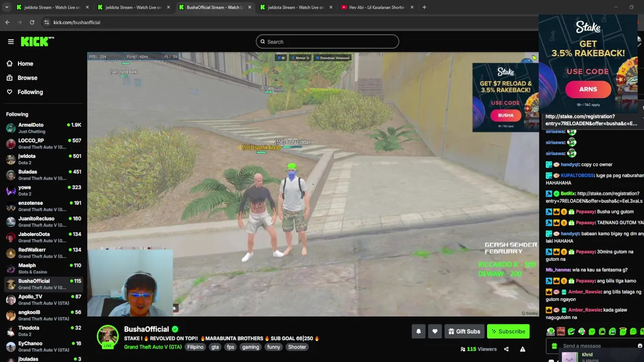Viewport: 644px width, 362px height.
Task: Click the 115 Viewers count
Action: pos(478,349)
